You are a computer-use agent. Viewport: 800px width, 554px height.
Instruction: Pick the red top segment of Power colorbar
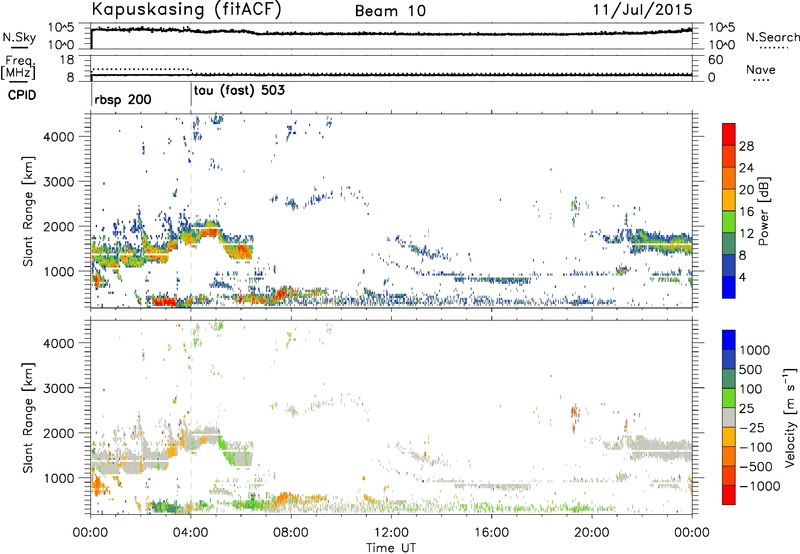point(729,134)
